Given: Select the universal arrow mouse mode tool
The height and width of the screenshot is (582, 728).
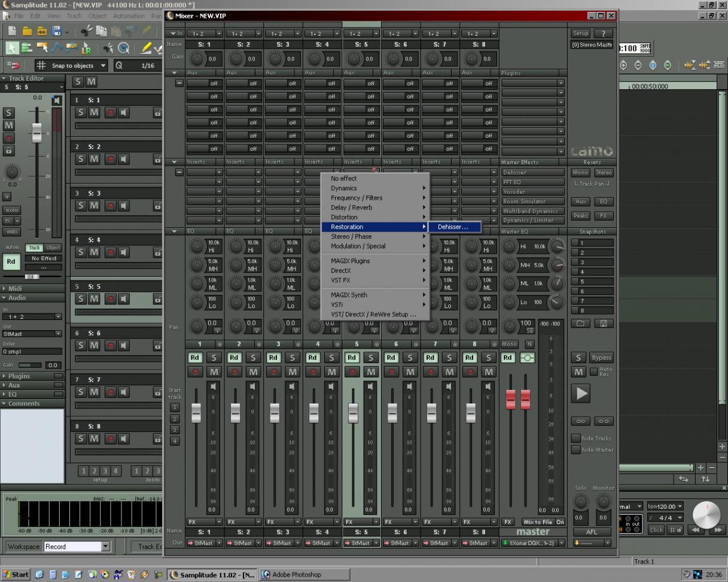Looking at the screenshot, I should point(11,48).
